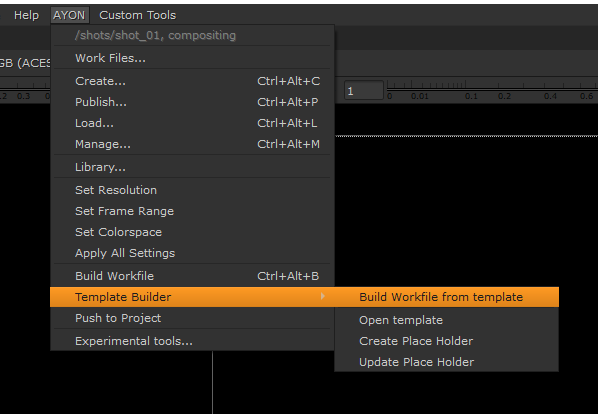
Task: Click Set Resolution menu item
Action: pyautogui.click(x=192, y=190)
